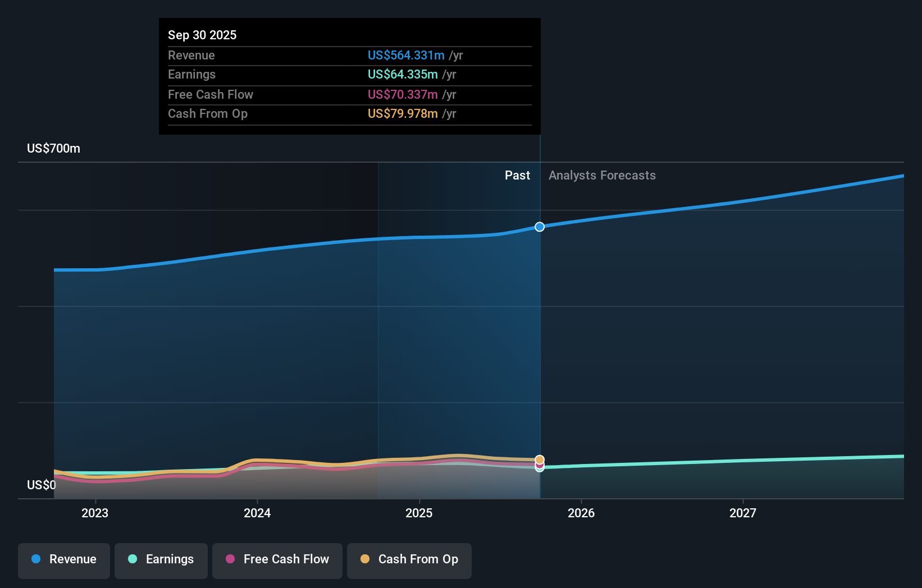Toggle the Revenue series visibility
The width and height of the screenshot is (922, 588).
click(63, 559)
